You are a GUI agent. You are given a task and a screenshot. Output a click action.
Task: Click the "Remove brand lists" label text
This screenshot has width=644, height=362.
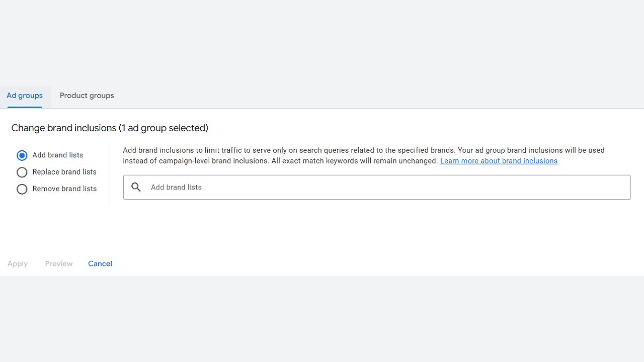click(x=64, y=189)
